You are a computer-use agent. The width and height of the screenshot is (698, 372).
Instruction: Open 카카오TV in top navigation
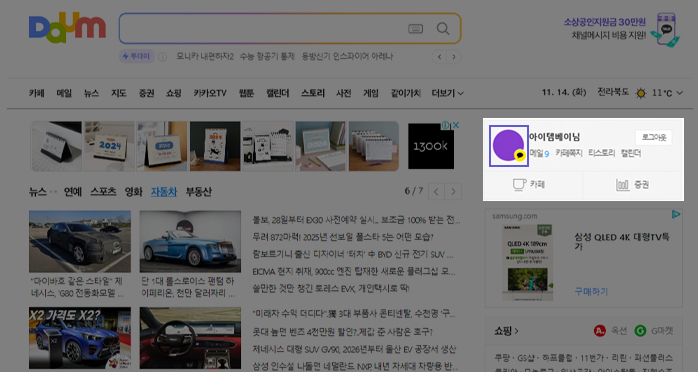(x=210, y=93)
